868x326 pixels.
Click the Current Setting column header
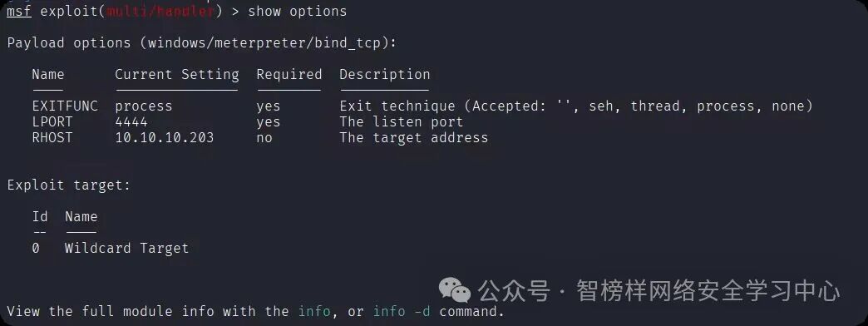(177, 74)
